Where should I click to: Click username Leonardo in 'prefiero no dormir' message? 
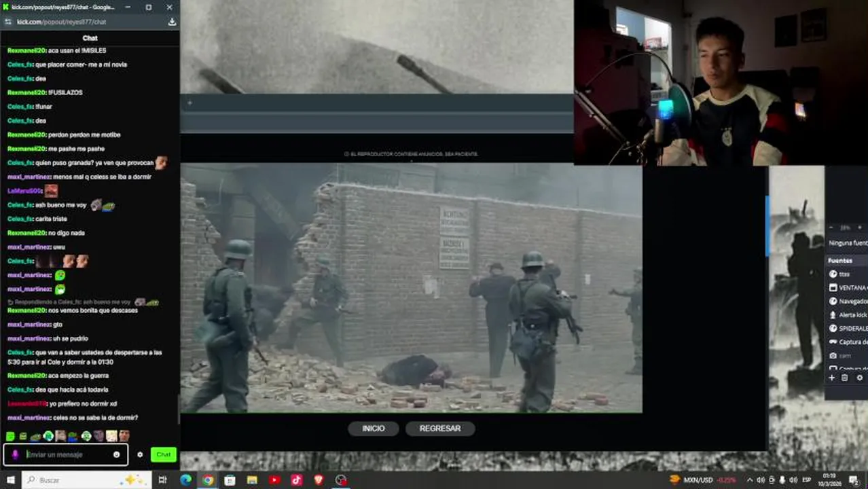coord(26,403)
